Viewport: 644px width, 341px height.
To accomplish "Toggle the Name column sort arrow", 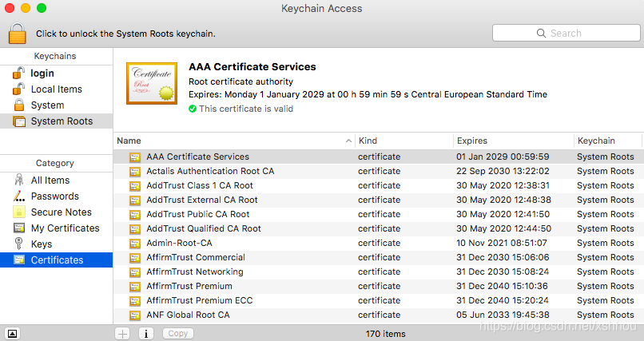I will click(x=348, y=141).
